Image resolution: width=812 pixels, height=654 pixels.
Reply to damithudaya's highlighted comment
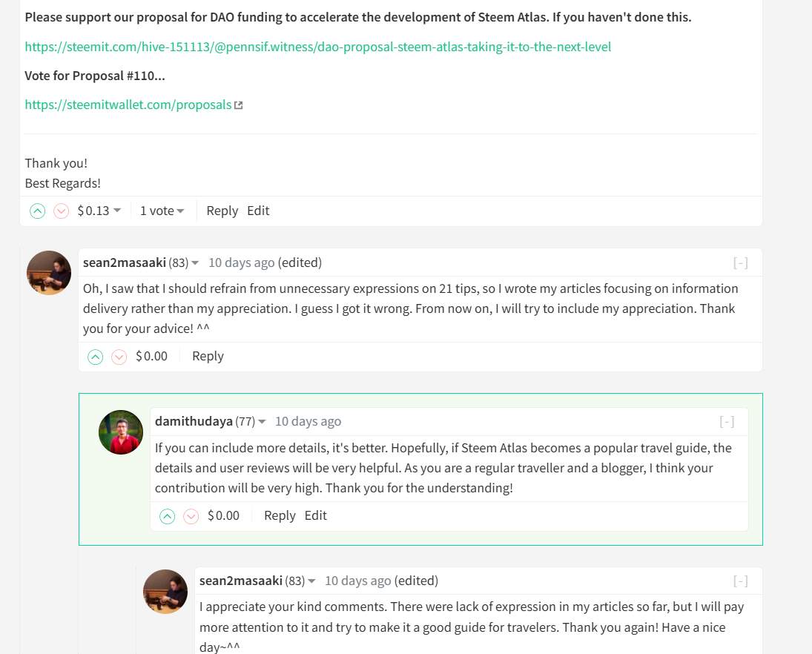click(280, 516)
